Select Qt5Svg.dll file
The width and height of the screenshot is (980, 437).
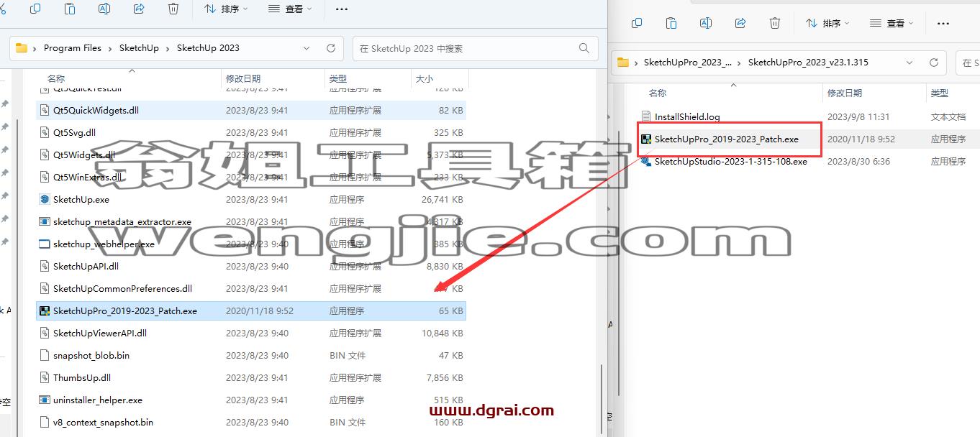click(251, 133)
